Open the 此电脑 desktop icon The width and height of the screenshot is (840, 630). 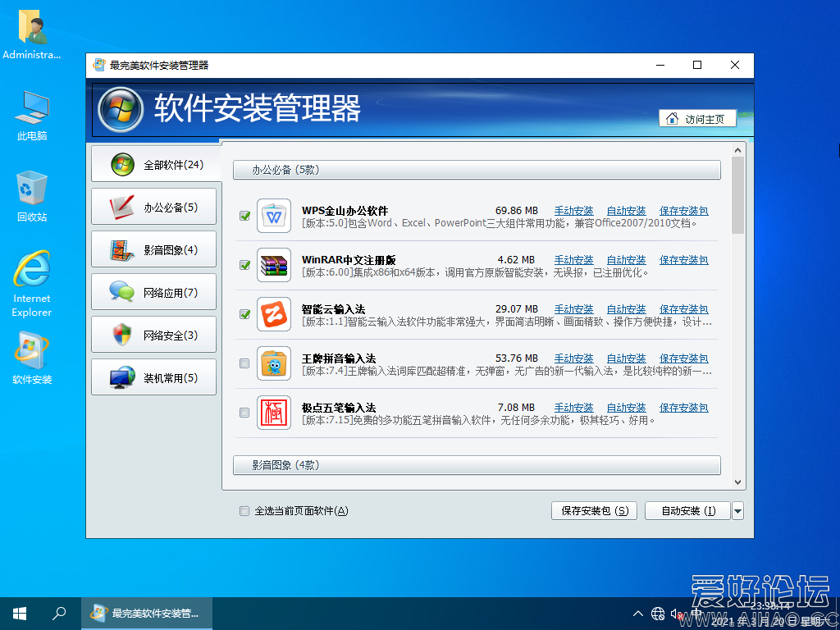[x=32, y=116]
